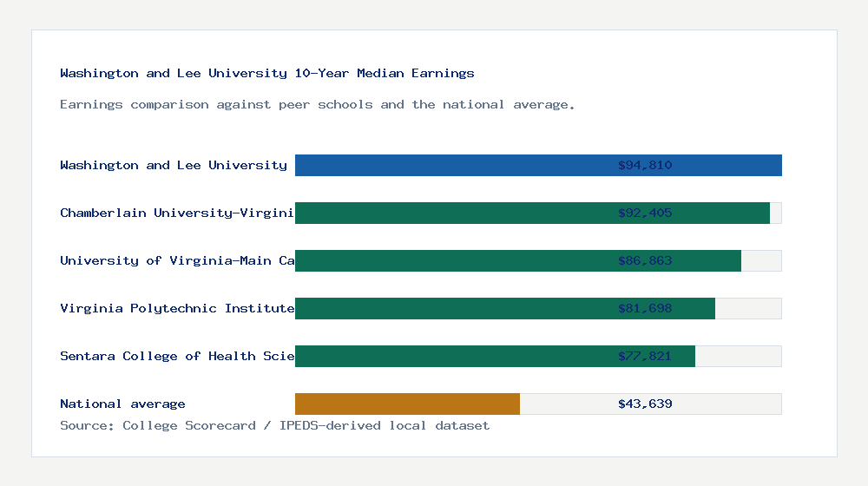The height and width of the screenshot is (486, 868).
Task: Select the 'National average' row label
Action: [x=122, y=404]
